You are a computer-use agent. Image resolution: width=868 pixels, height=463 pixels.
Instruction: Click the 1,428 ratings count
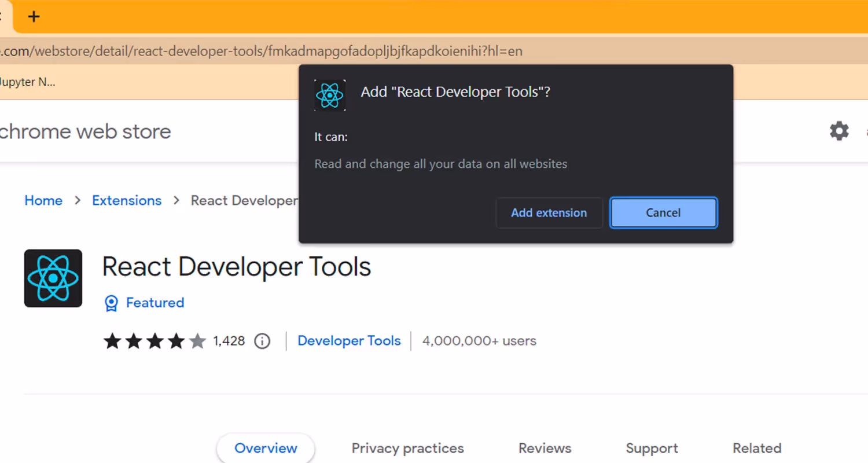[x=229, y=341]
